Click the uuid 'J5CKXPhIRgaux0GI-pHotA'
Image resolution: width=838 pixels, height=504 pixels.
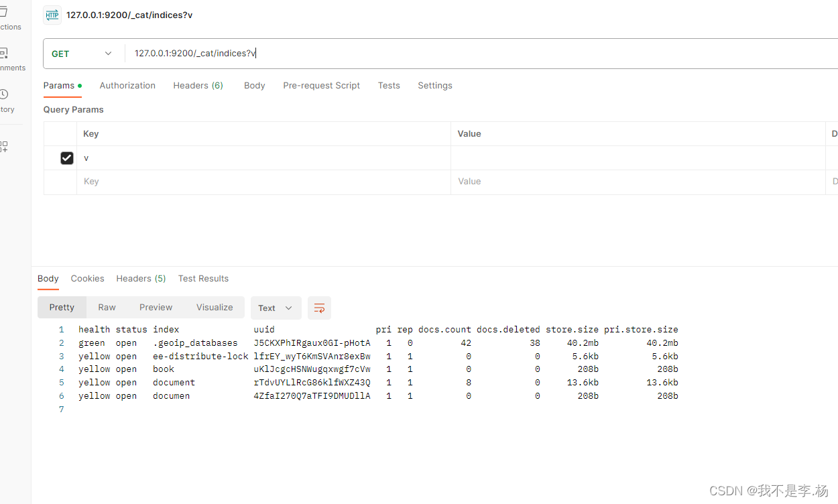click(x=312, y=343)
